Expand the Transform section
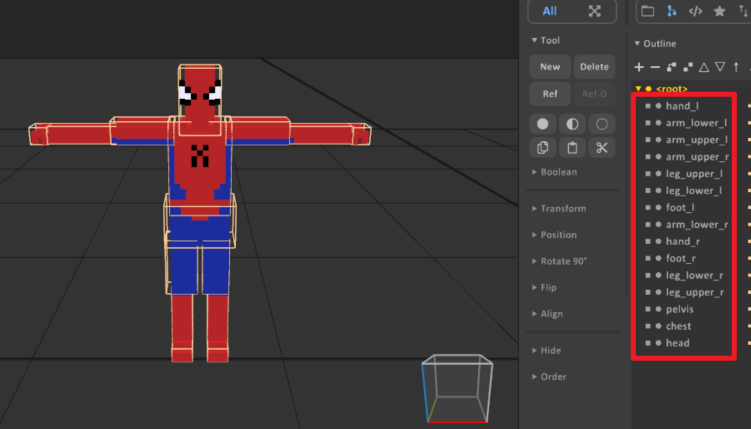 point(558,208)
